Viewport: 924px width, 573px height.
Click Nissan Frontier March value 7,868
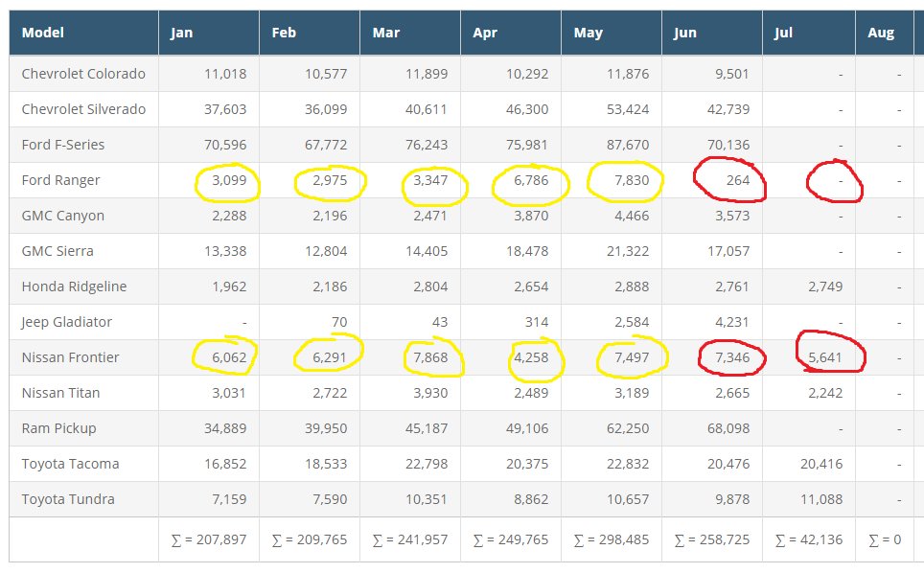430,357
